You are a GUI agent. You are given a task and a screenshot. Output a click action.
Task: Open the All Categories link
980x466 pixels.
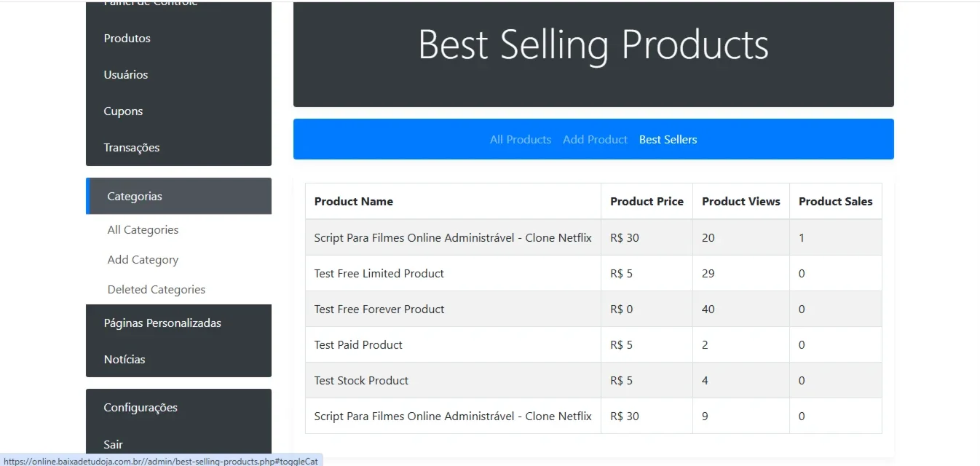tap(143, 230)
